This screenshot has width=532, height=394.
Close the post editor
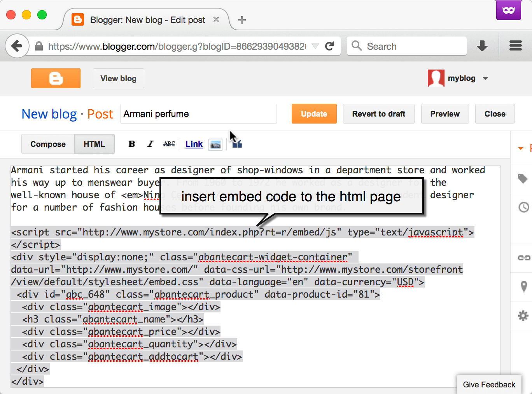pos(495,114)
